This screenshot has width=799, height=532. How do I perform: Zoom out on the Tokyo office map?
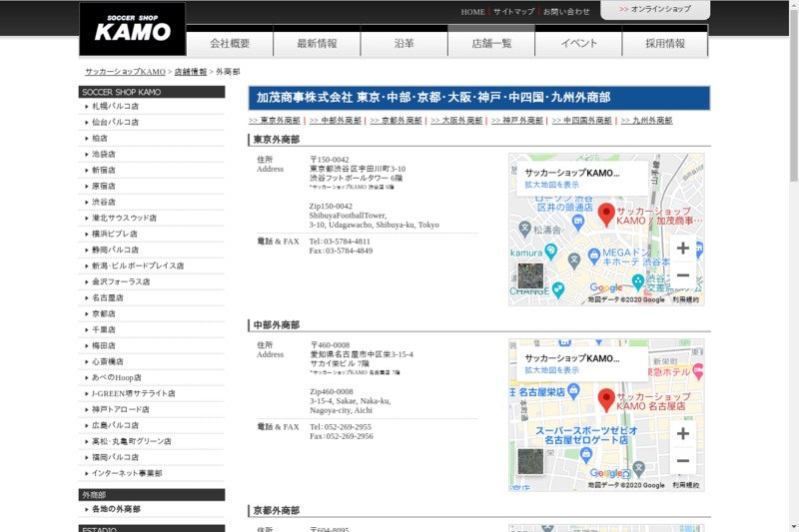[x=683, y=275]
